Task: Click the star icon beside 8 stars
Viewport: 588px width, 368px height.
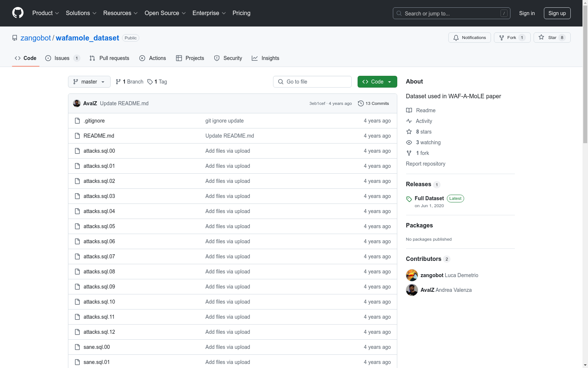Action: pos(409,132)
